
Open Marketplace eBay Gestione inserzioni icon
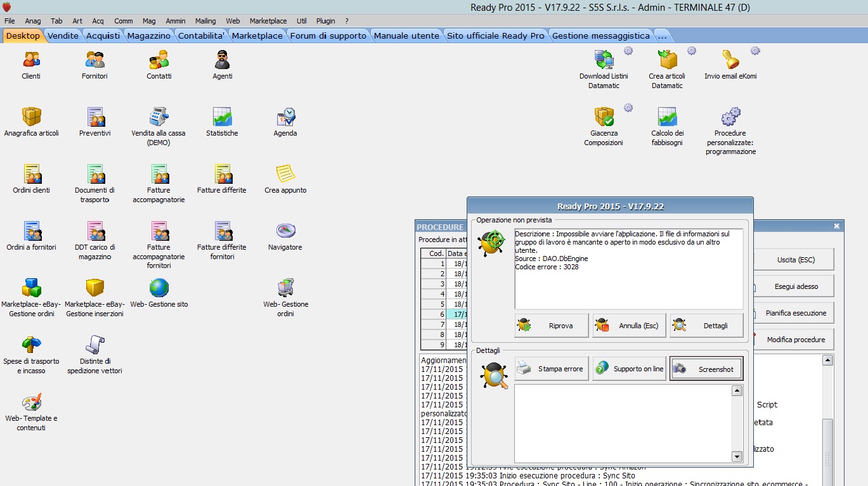[95, 288]
